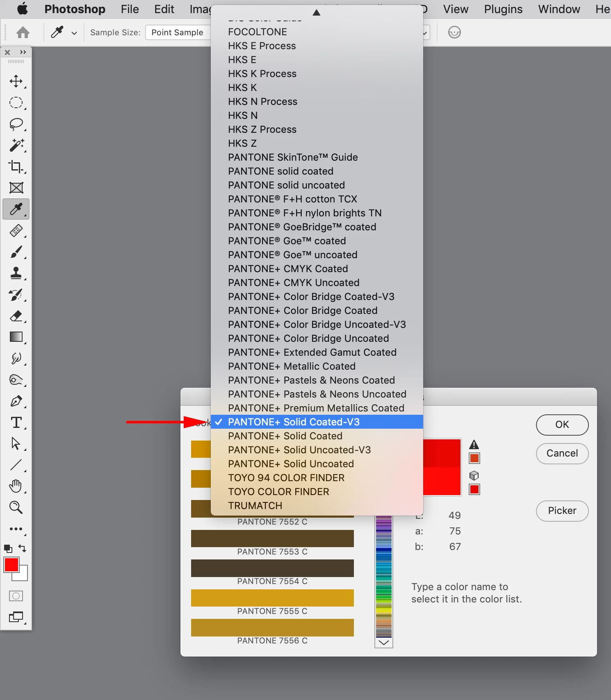Click OK in Color Libraries dialog
This screenshot has height=700, width=611.
pyautogui.click(x=562, y=425)
